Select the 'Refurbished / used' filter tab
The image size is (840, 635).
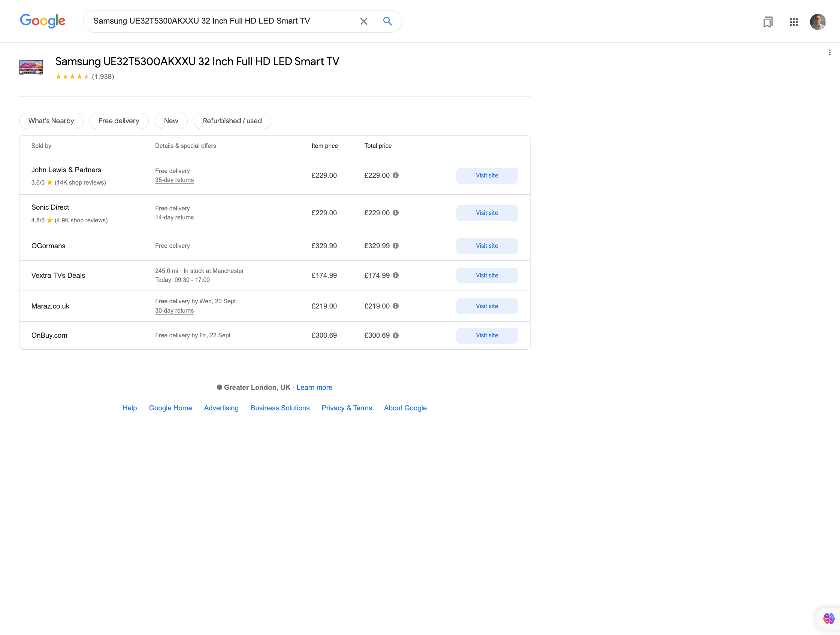coord(232,121)
